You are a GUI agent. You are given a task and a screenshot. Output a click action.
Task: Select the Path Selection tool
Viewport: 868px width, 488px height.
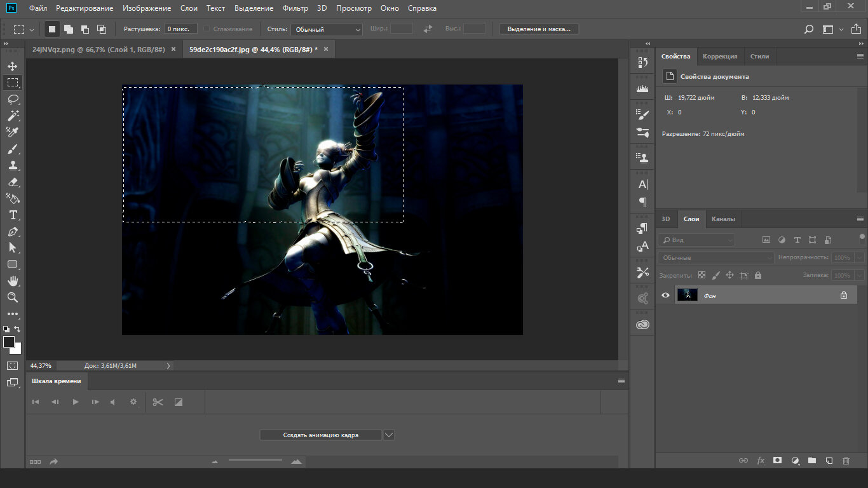point(13,248)
